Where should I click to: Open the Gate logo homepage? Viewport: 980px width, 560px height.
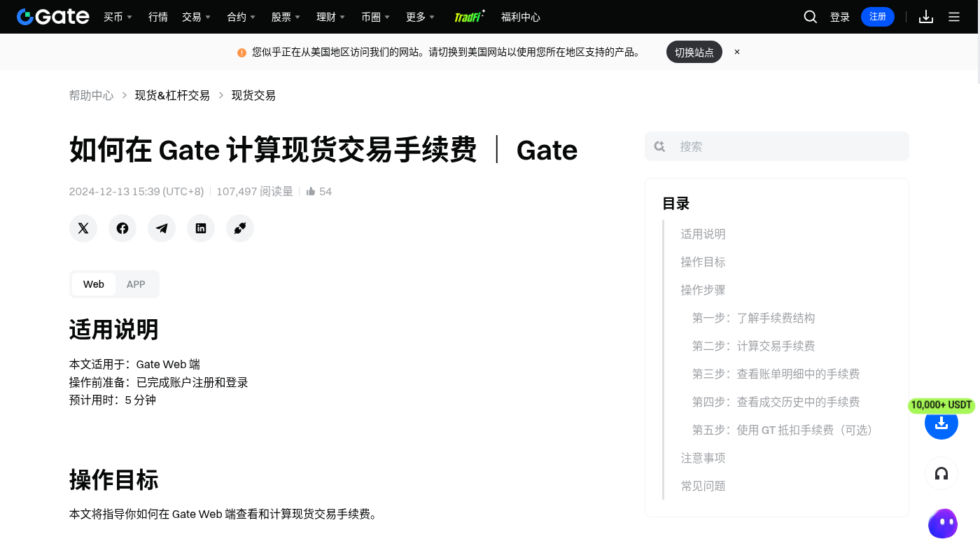point(53,17)
